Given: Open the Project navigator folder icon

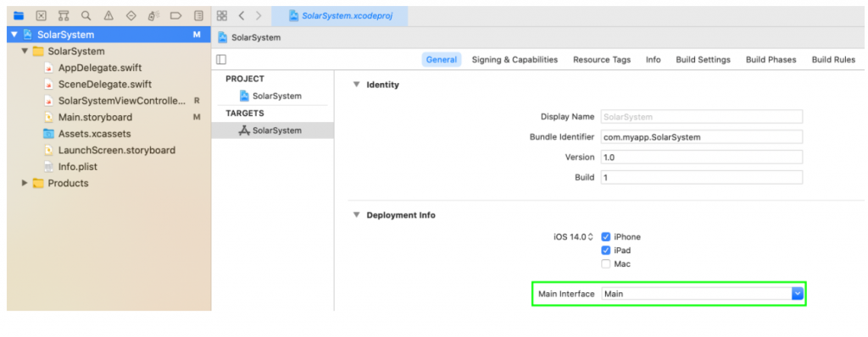Looking at the screenshot, I should pyautogui.click(x=19, y=15).
